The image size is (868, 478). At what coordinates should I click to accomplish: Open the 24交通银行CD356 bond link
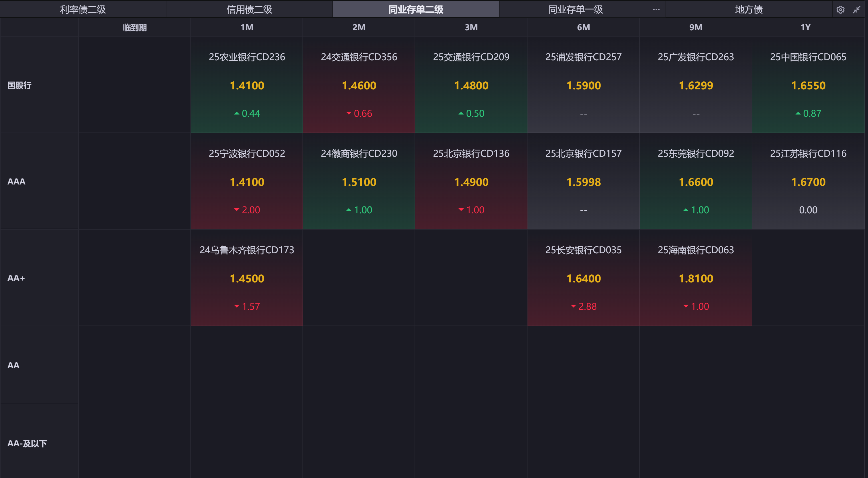tap(359, 57)
